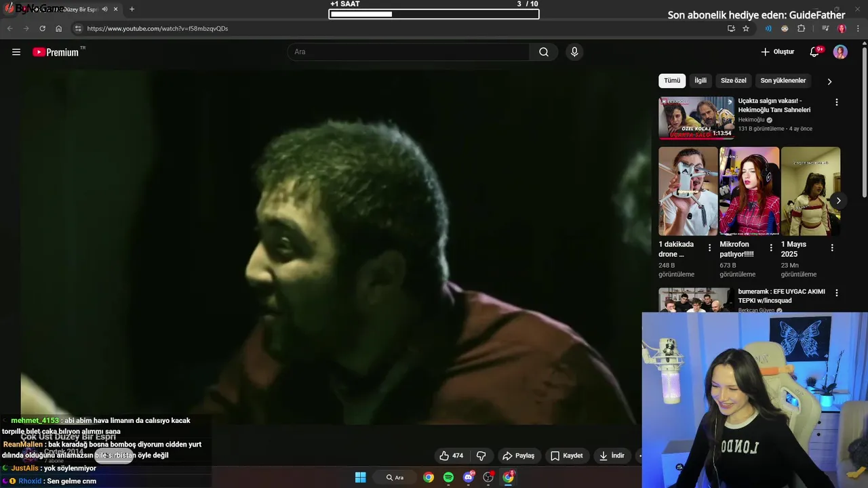Close the current YouTube browser tab

[x=116, y=9]
